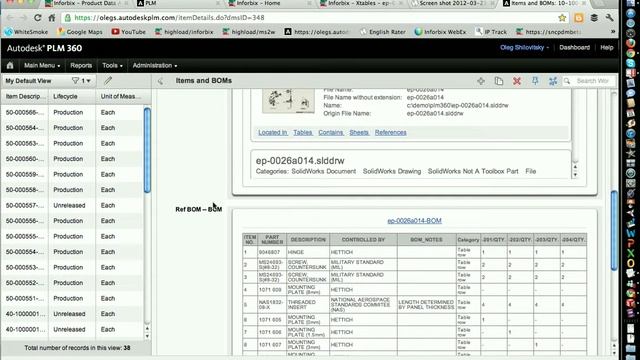Screen dimensions: 640x360
Task: Click the CONTROLLED BY column header
Action: pyautogui.click(x=363, y=240)
